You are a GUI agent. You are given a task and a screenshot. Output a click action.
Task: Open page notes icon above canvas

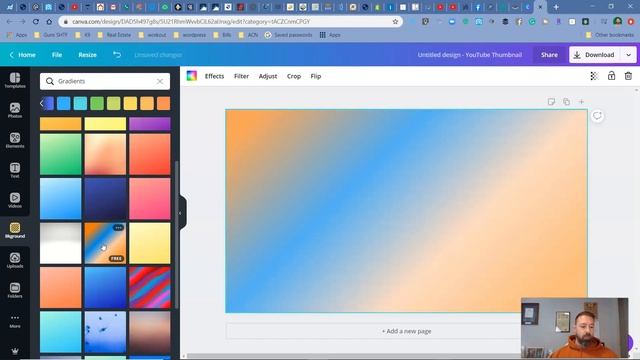(551, 102)
